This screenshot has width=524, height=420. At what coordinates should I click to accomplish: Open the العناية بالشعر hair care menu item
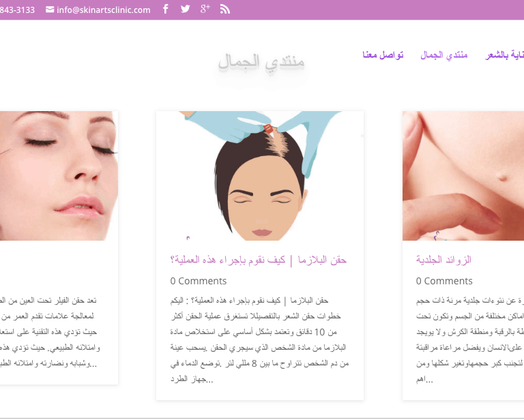click(504, 55)
